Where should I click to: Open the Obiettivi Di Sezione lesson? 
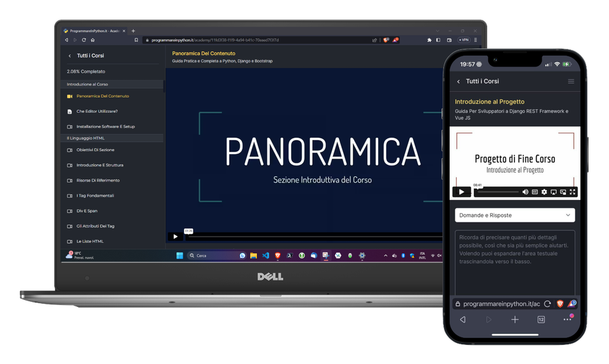95,150
